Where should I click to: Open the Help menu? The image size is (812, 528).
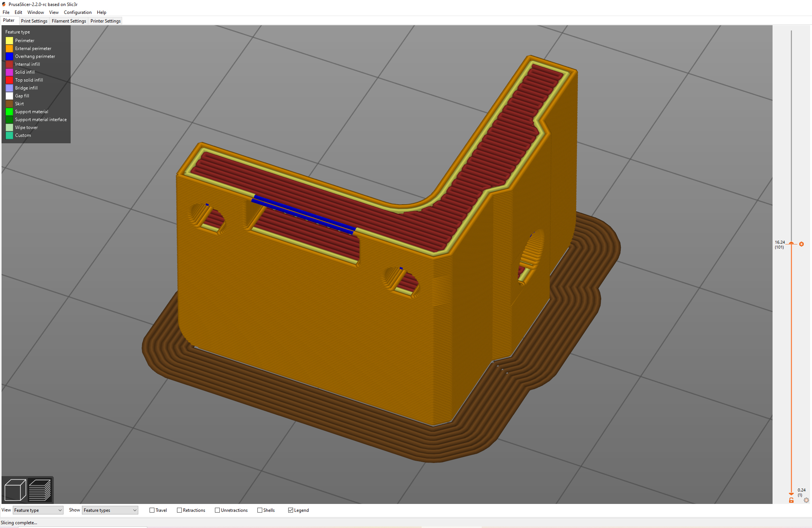(101, 12)
